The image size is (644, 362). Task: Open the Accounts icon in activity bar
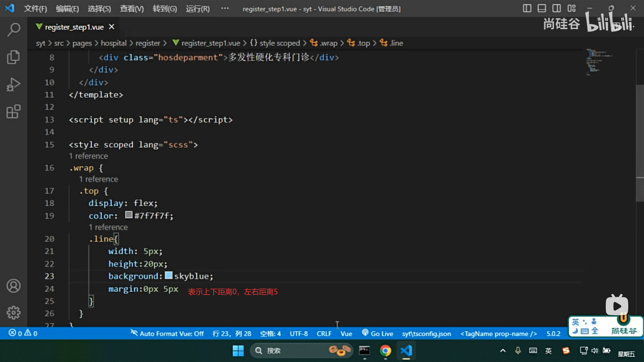click(x=13, y=286)
